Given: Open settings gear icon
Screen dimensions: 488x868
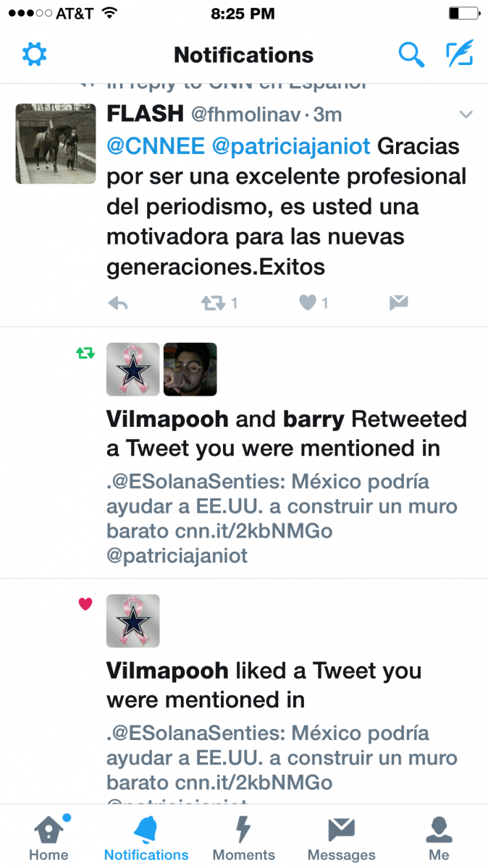Looking at the screenshot, I should point(34,54).
